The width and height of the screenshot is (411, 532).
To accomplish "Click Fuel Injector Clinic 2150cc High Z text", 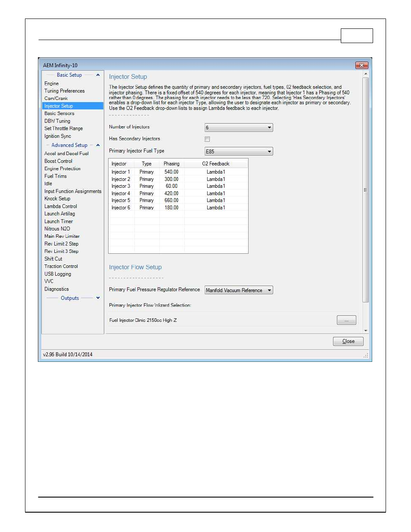I will [143, 320].
